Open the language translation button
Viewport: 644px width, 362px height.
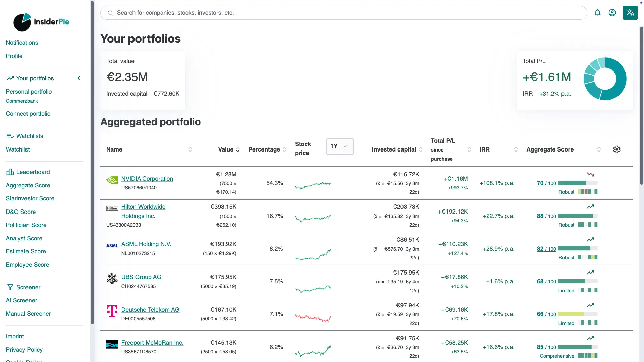click(630, 13)
